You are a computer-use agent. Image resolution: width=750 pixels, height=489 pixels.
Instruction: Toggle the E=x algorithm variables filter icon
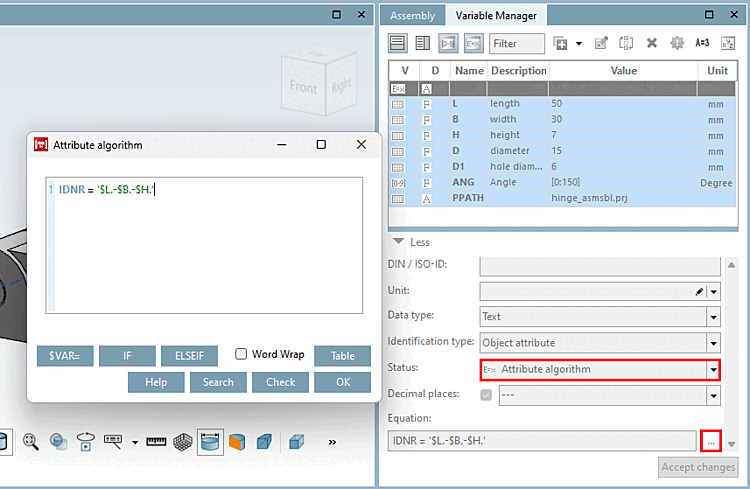[474, 43]
